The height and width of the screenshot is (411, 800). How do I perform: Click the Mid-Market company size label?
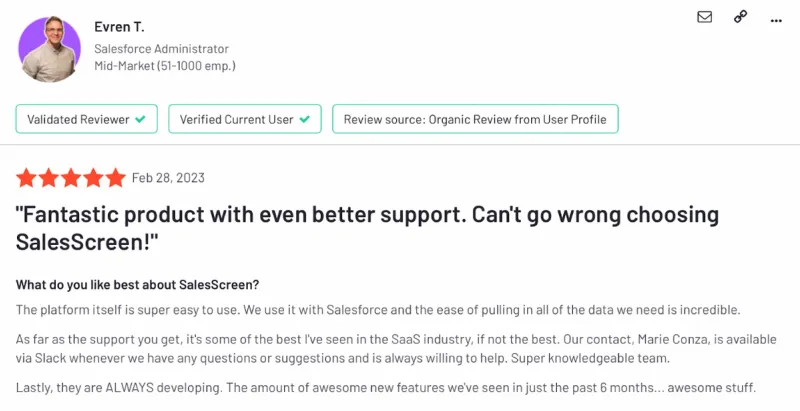click(x=165, y=66)
